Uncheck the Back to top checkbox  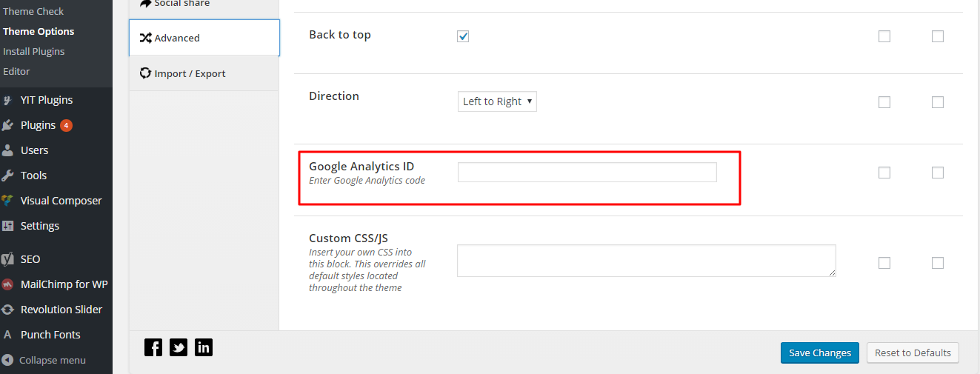463,36
